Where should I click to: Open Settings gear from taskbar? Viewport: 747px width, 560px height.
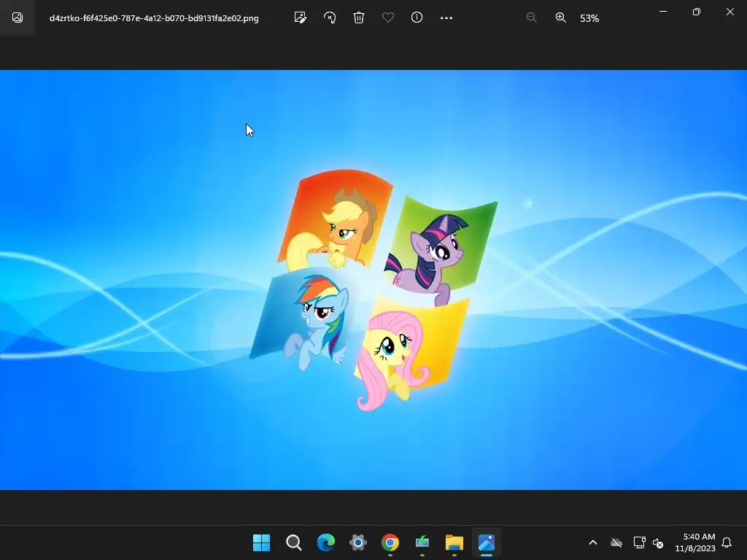pyautogui.click(x=357, y=542)
